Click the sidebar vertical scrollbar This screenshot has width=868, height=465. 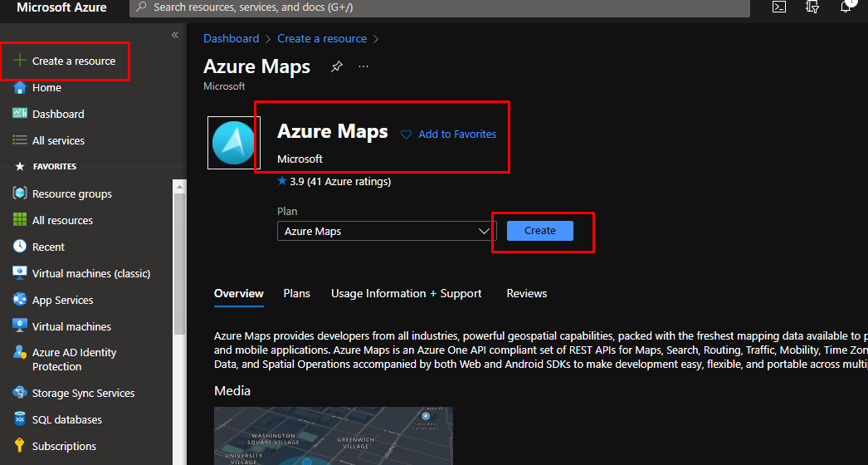(179, 263)
